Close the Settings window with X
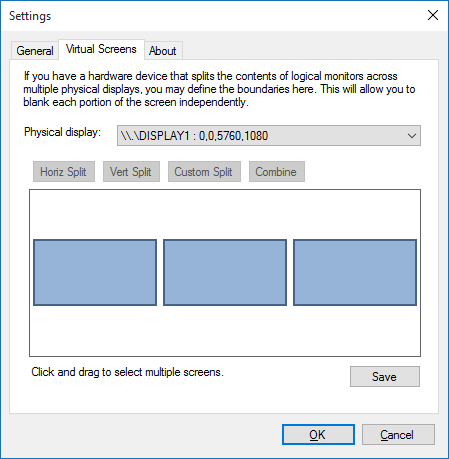This screenshot has width=449, height=459. tap(433, 15)
